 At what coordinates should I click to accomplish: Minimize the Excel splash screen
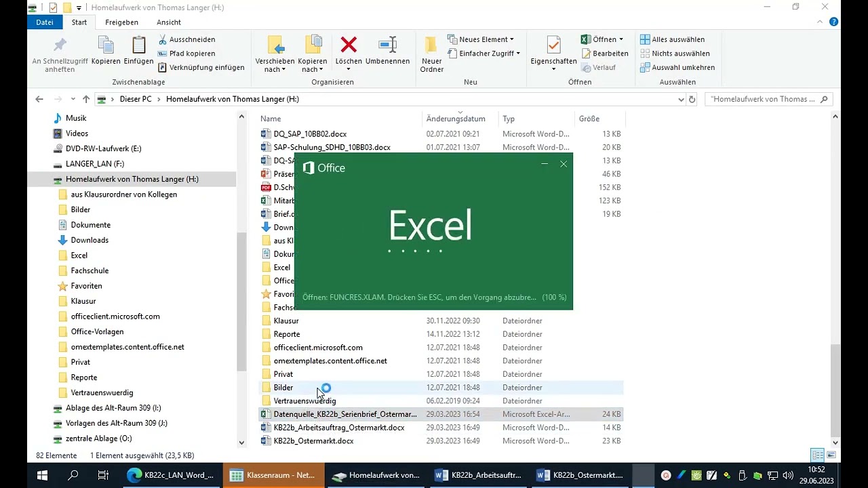[545, 164]
